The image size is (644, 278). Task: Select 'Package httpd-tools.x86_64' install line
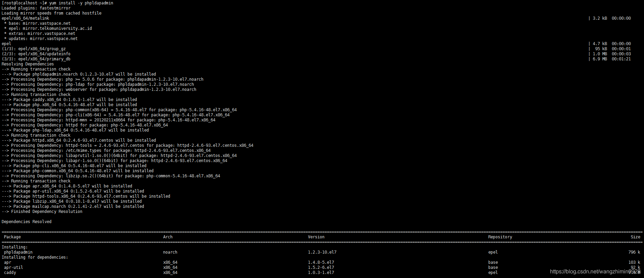coord(86,196)
